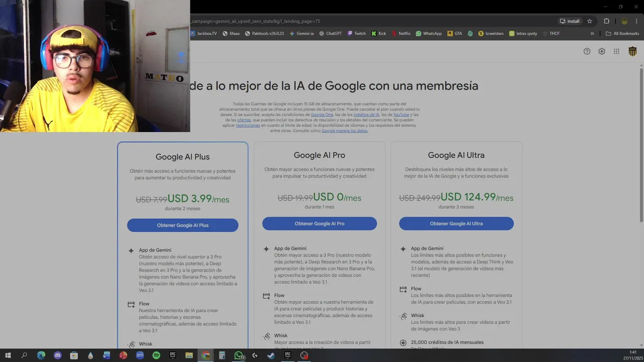Click the USD 124.99/mes price text

point(477,197)
